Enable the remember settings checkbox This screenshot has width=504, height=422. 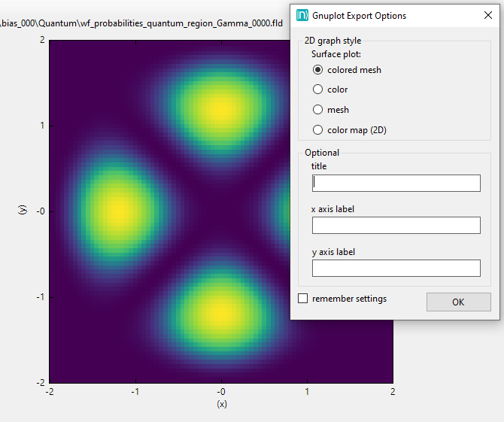303,299
